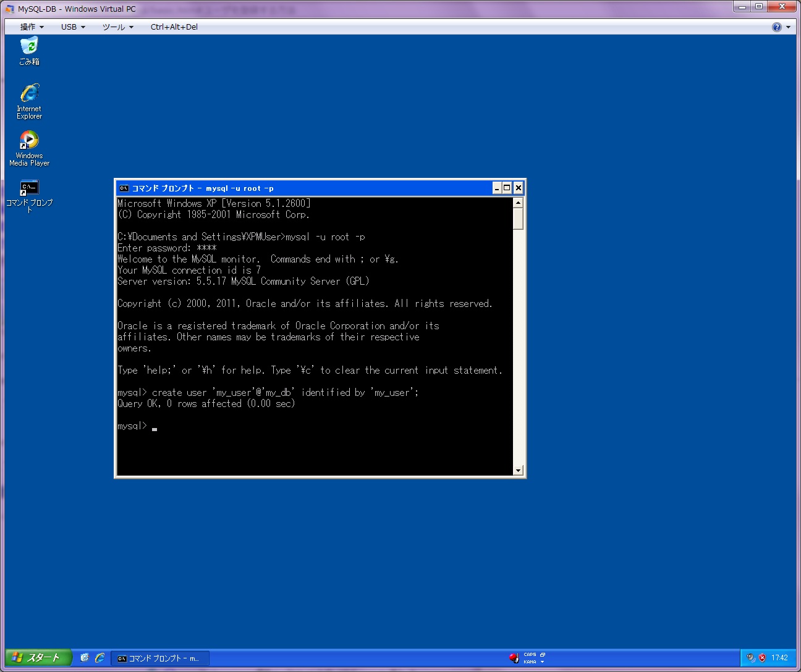Click the 'Server version: 5.5.17' line
This screenshot has width=801, height=672.
coord(244,282)
